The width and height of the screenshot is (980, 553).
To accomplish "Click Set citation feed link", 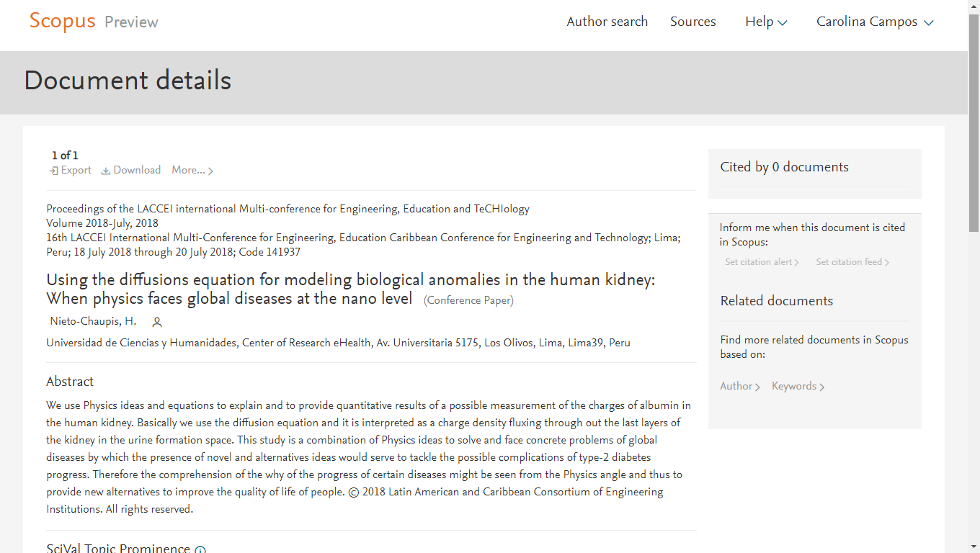I will 852,262.
